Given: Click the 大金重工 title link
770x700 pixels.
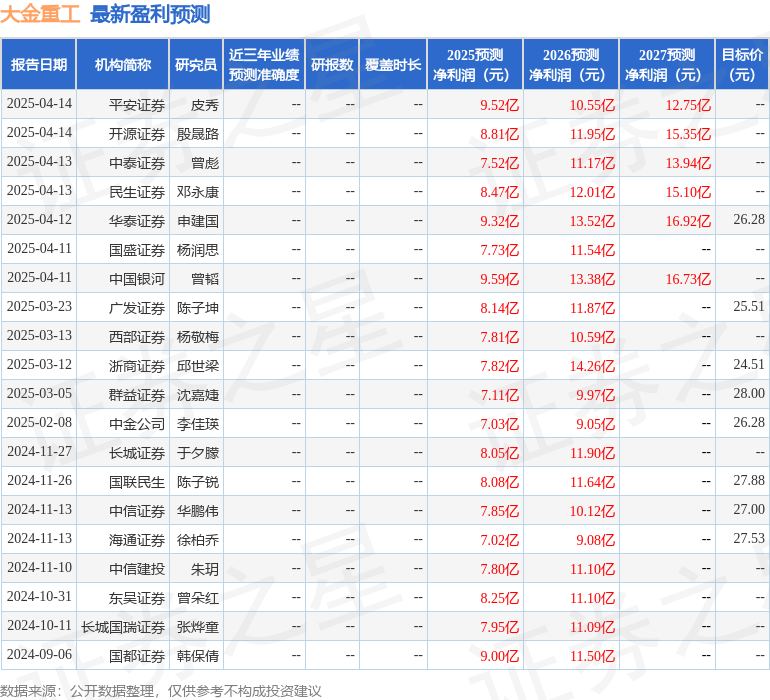Looking at the screenshot, I should (x=40, y=14).
